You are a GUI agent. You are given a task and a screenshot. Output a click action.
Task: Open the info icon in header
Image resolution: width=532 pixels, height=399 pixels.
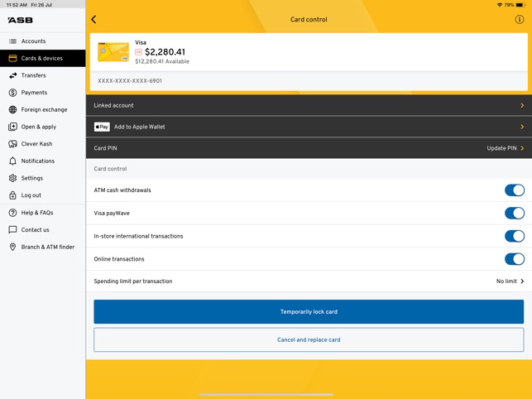519,19
